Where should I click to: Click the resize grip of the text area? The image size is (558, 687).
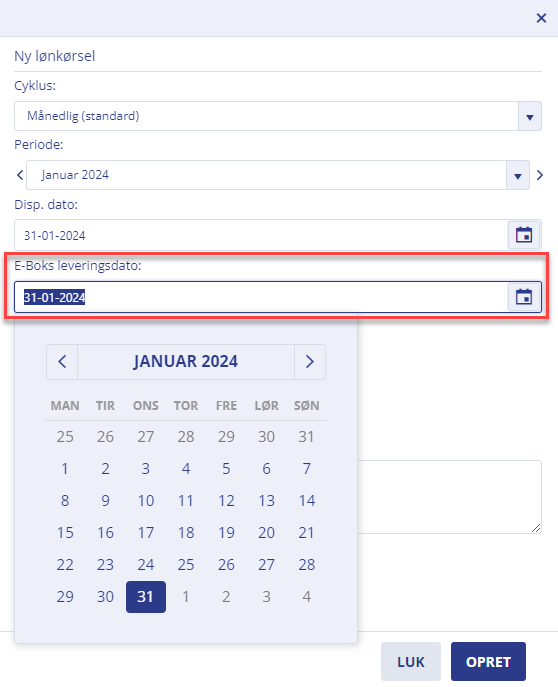[536, 528]
